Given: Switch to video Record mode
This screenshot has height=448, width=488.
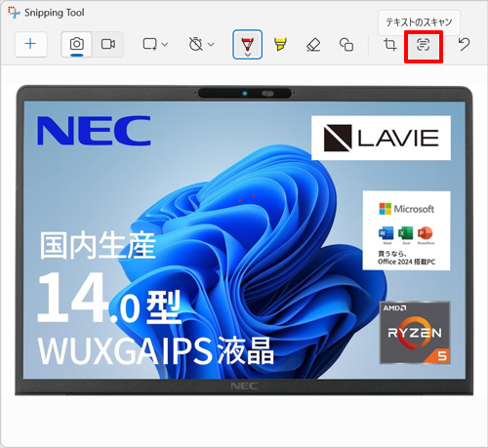Looking at the screenshot, I should [107, 44].
